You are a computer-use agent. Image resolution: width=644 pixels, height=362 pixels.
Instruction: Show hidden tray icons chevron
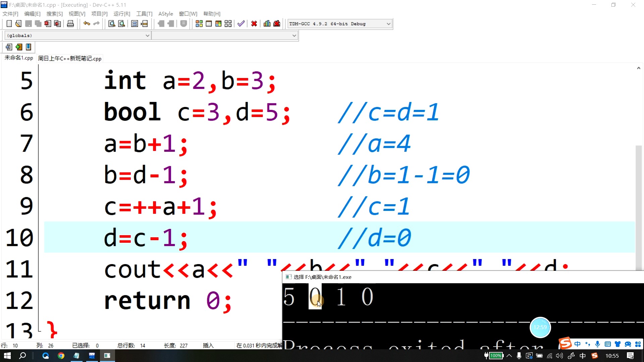tap(509, 356)
